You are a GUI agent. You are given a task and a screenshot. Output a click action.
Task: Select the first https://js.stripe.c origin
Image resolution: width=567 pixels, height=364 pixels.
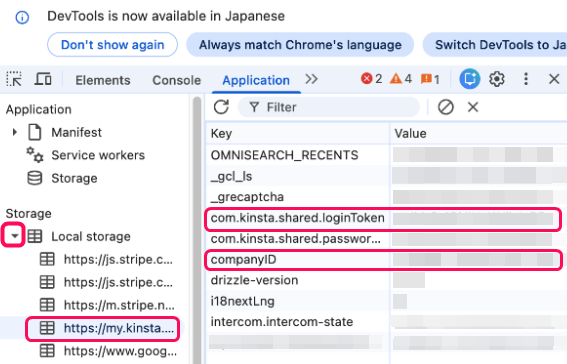pos(118,259)
